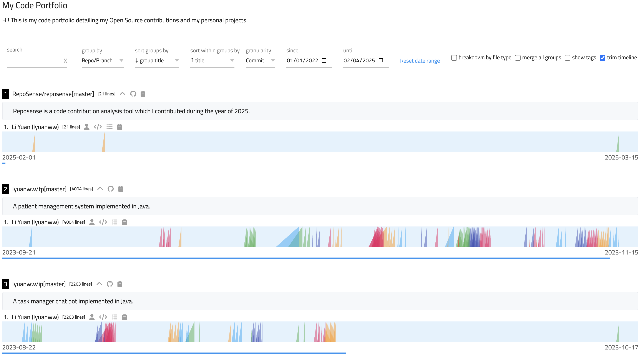The image size is (644, 356).
Task: Click the search input field
Action: click(35, 61)
